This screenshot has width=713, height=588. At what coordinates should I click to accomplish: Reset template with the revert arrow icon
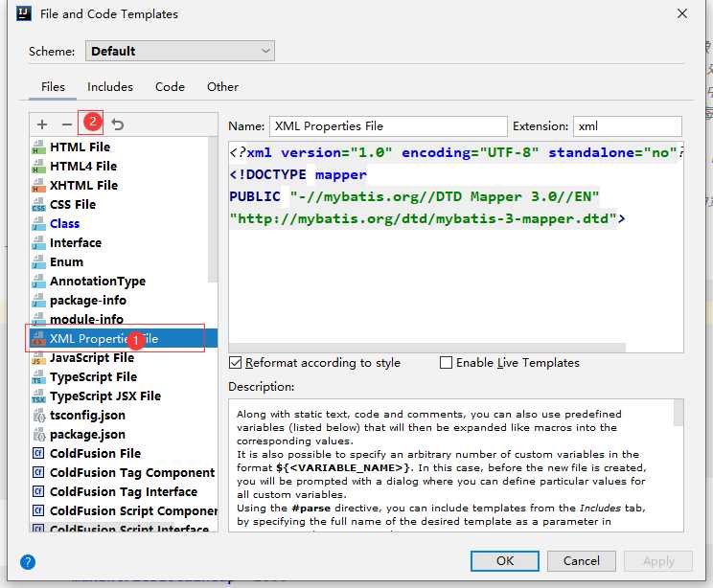117,124
